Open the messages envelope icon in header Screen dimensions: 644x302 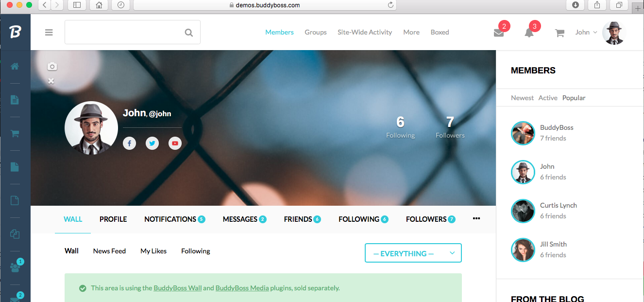click(x=499, y=33)
